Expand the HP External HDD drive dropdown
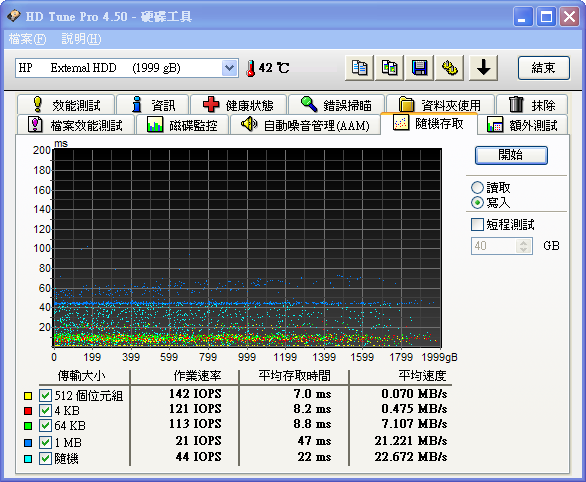This screenshot has height=482, width=586. (229, 68)
